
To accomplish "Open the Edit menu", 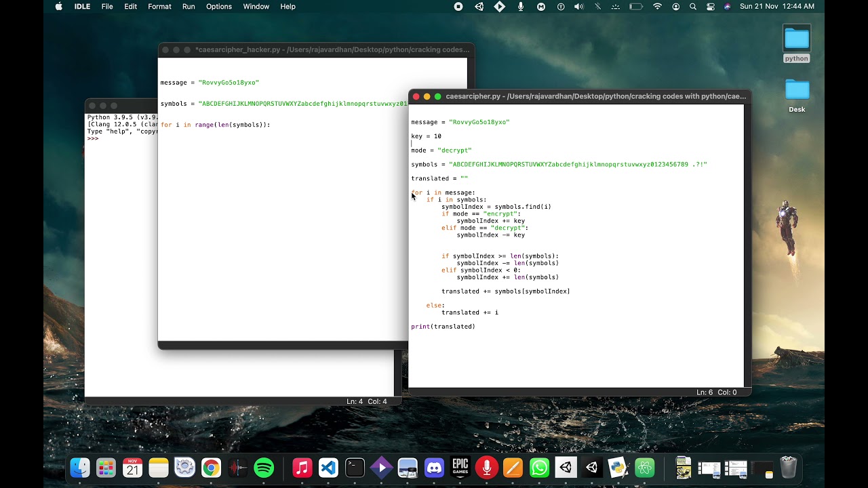I will tap(131, 6).
